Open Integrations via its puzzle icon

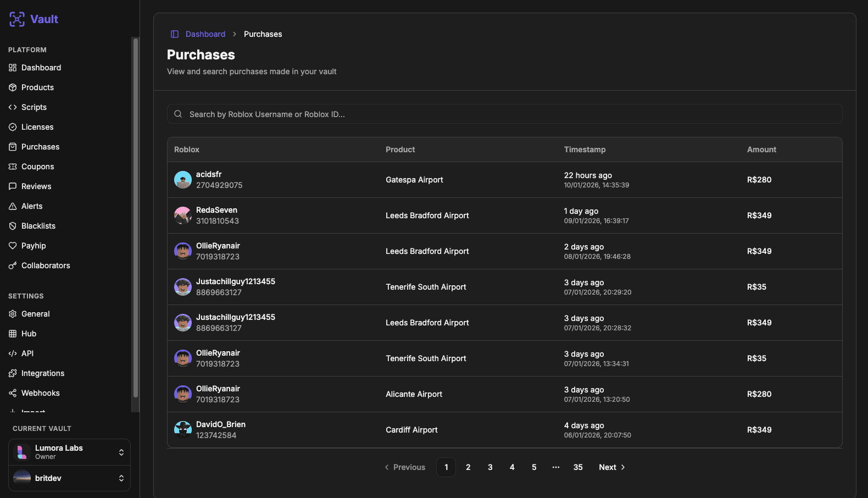[x=13, y=373]
